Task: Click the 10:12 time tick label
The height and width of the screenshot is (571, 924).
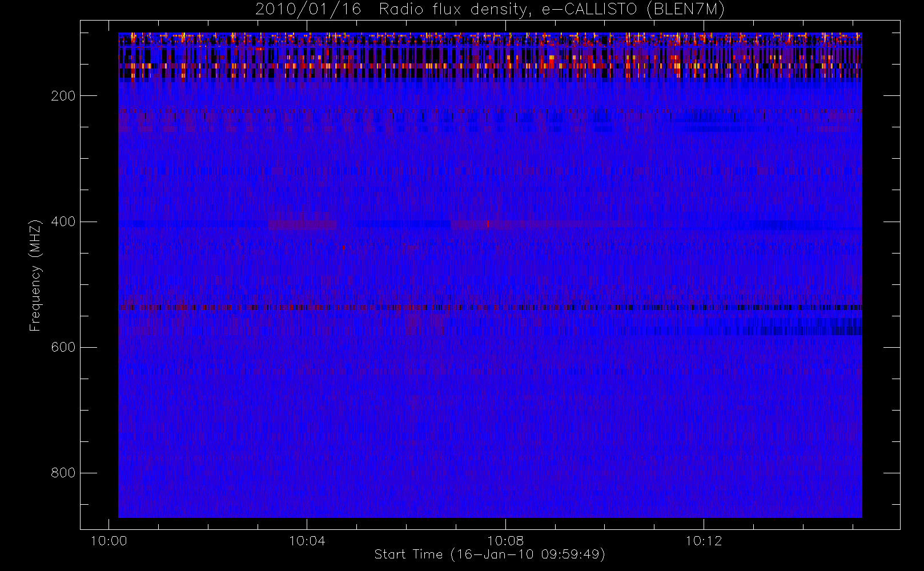Action: [704, 541]
